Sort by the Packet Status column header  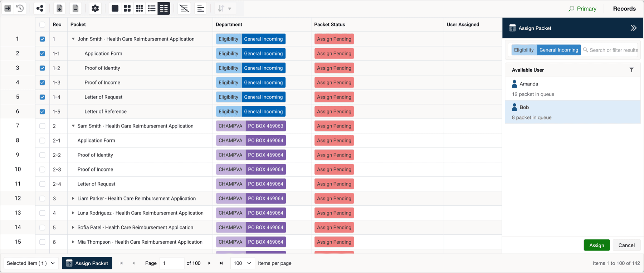330,24
